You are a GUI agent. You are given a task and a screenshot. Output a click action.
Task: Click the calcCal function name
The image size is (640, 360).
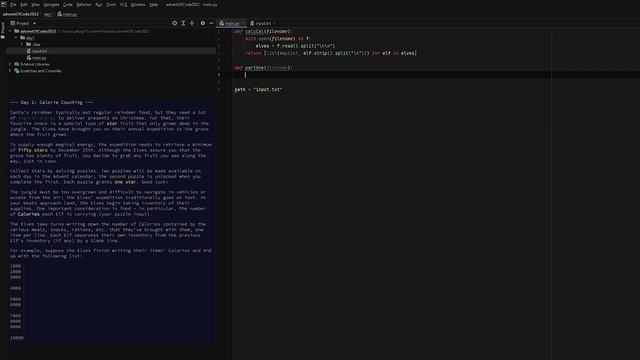point(254,31)
